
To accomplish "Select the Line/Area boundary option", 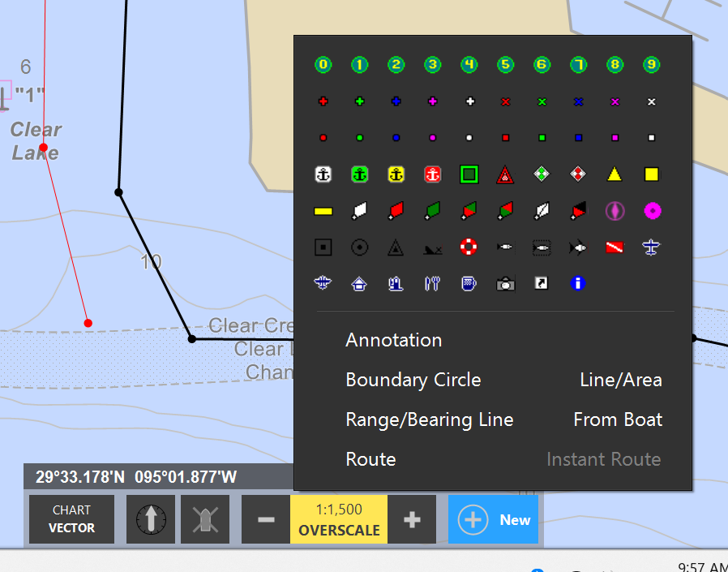I will [621, 380].
